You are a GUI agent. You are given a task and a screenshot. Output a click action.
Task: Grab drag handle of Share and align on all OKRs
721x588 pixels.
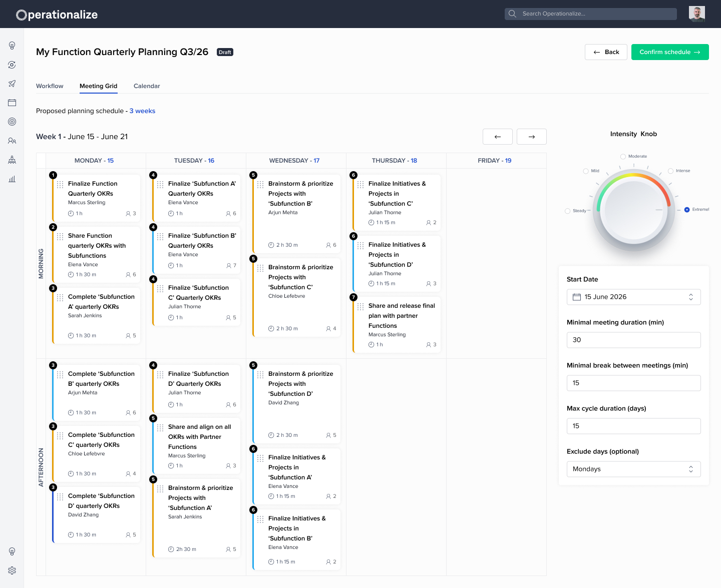160,428
